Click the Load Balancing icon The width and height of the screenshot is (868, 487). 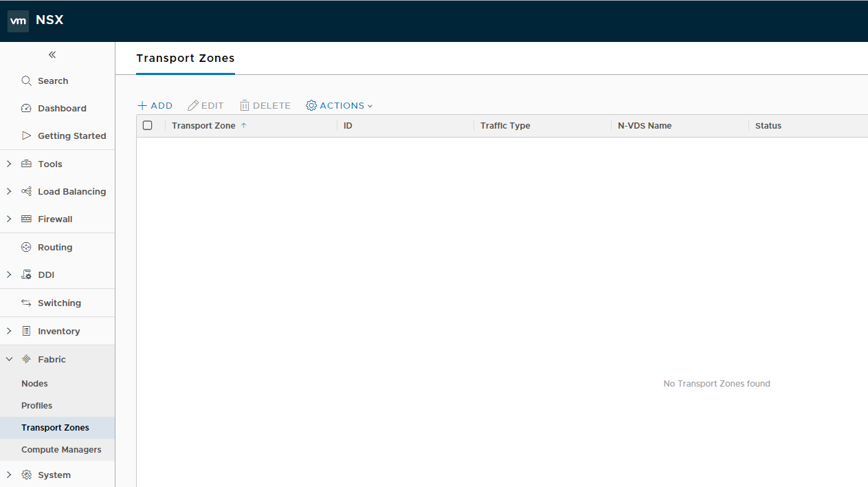pos(26,191)
